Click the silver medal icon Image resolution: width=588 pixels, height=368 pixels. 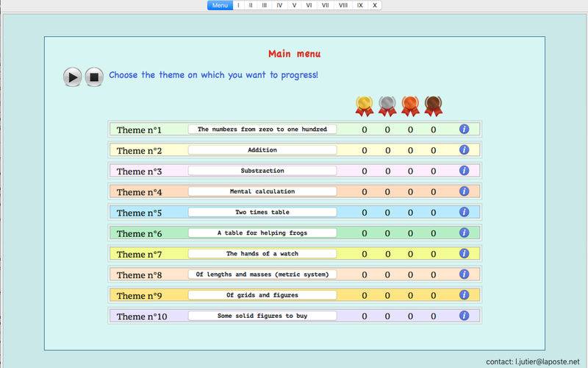(x=387, y=106)
